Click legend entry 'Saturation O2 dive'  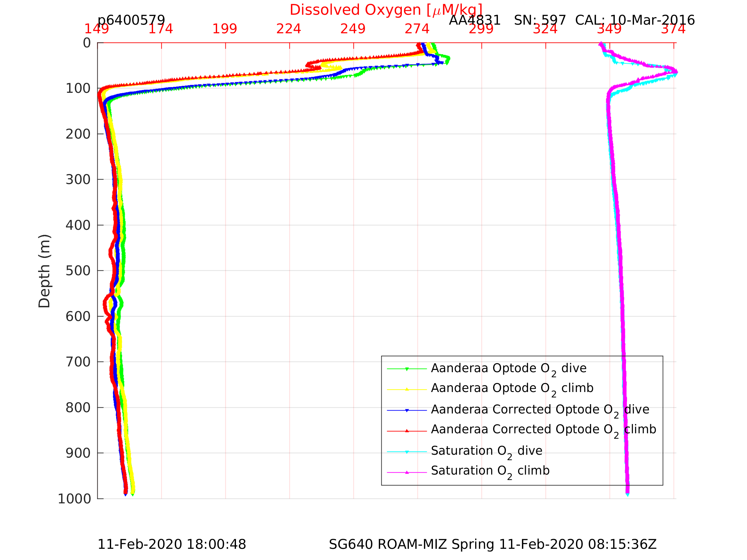[487, 451]
